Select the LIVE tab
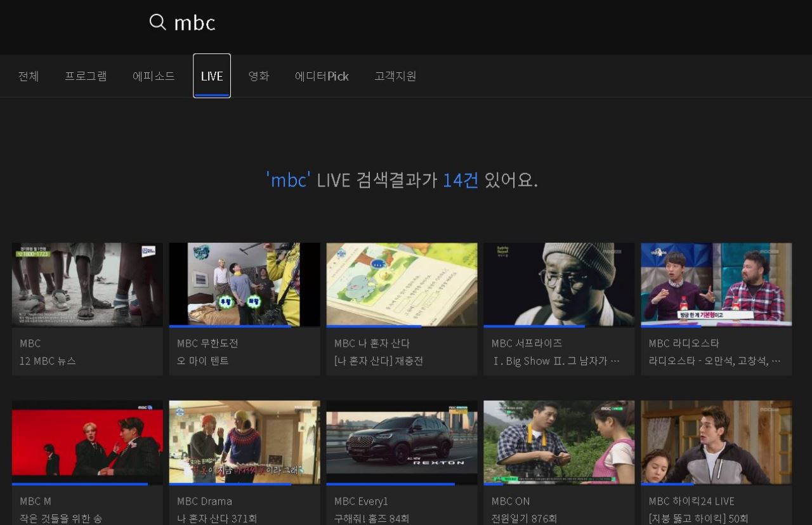The width and height of the screenshot is (812, 525). coord(212,76)
